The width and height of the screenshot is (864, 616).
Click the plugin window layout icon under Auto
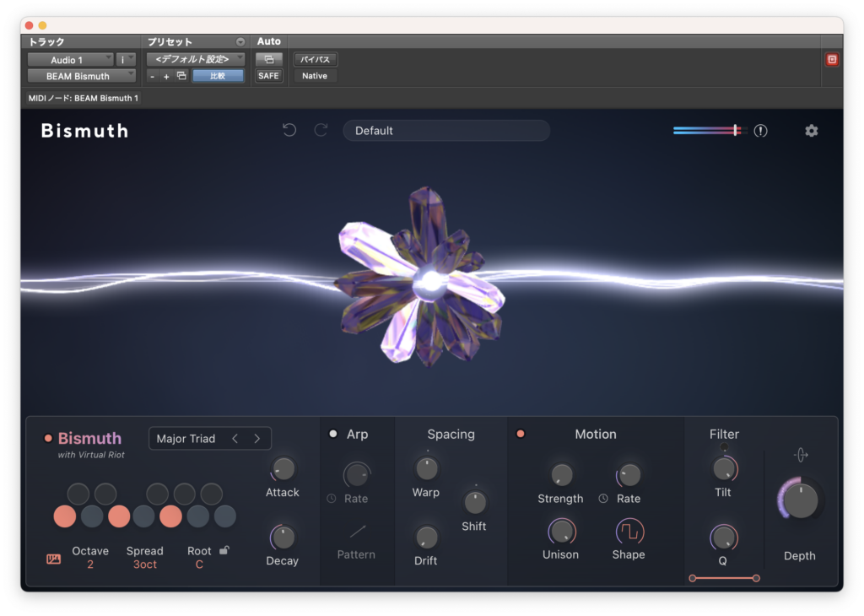tap(269, 59)
